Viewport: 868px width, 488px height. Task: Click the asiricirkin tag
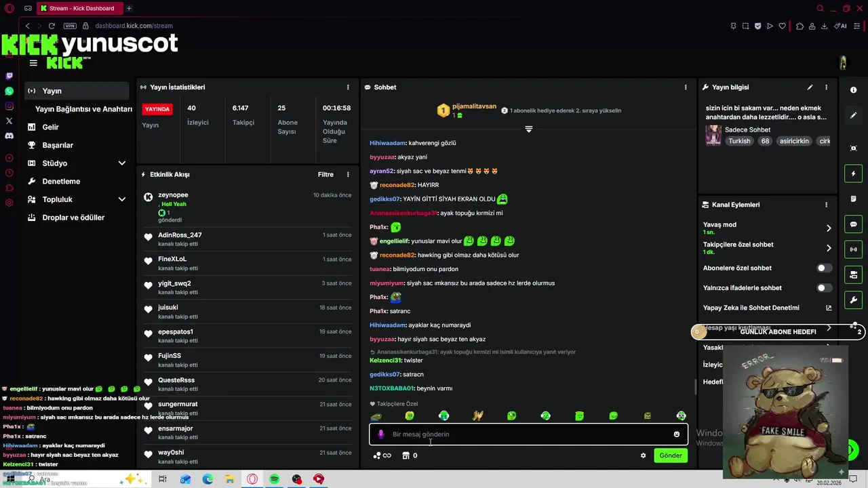(794, 141)
